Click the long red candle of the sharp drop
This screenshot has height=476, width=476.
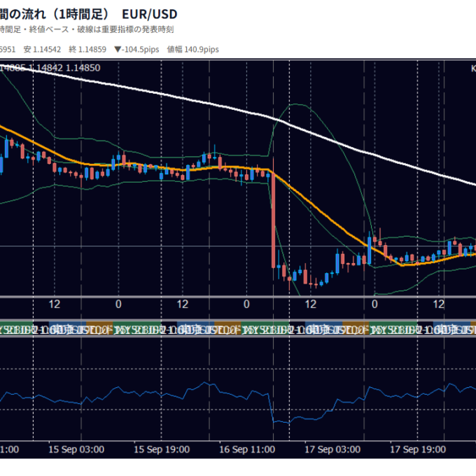tap(273, 220)
